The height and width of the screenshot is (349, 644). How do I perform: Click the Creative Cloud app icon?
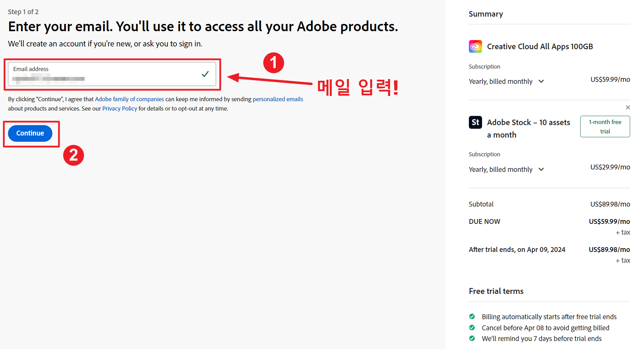(475, 46)
